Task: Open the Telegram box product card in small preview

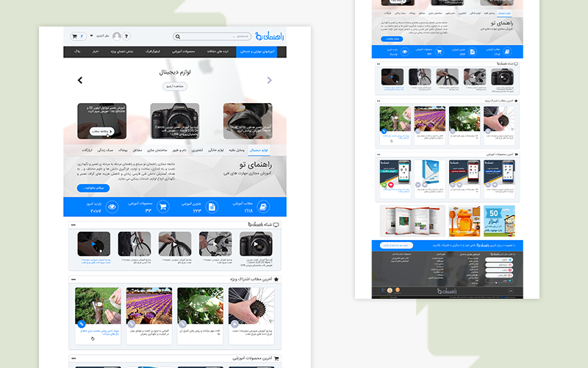Action: 430,179
